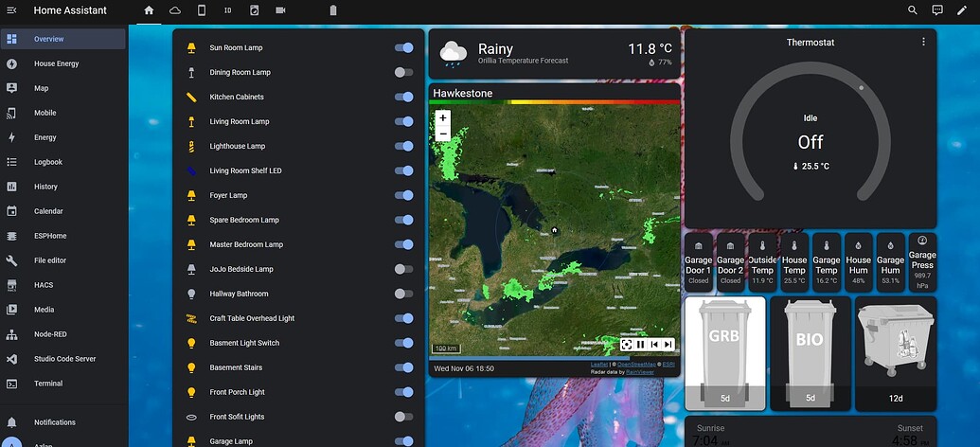This screenshot has width=980, height=447.
Task: Click the Terminal sidebar icon
Action: tap(11, 384)
